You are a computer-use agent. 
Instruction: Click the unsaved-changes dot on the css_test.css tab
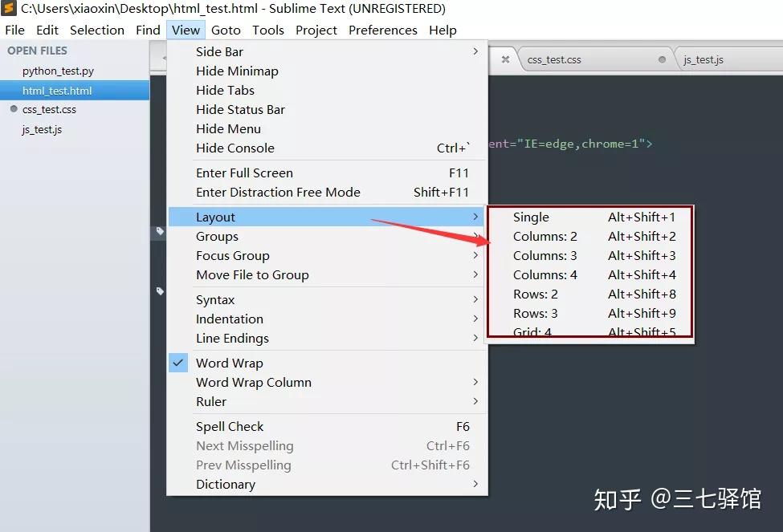click(x=660, y=59)
